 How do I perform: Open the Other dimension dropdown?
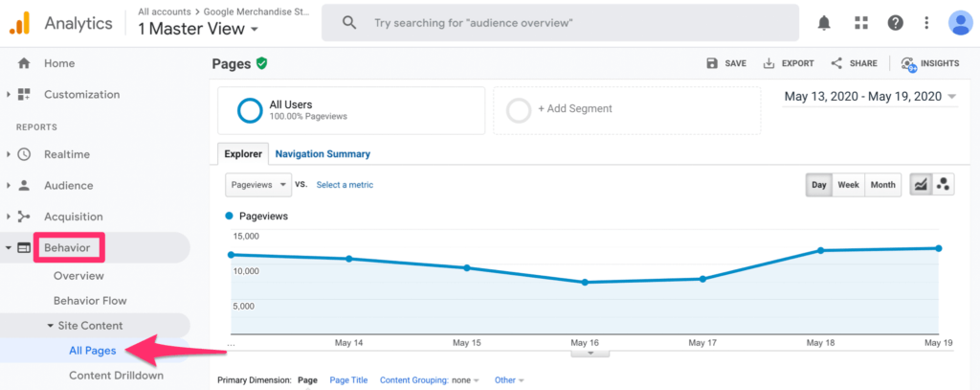pos(509,380)
